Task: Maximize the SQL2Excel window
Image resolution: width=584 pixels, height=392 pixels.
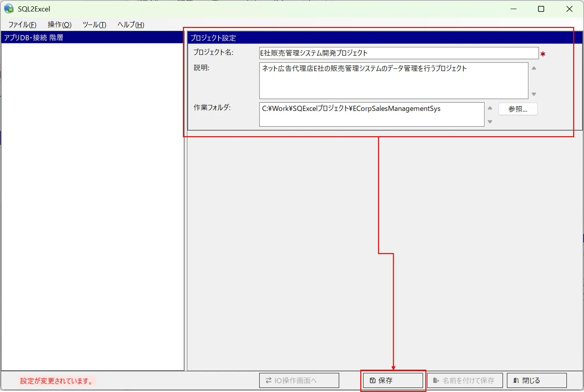Action: point(541,9)
